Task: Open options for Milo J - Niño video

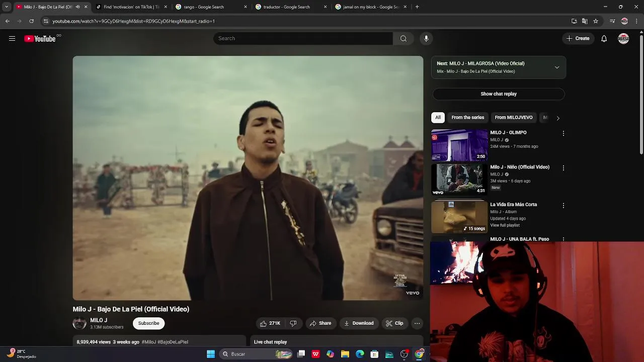Action: pos(563,168)
